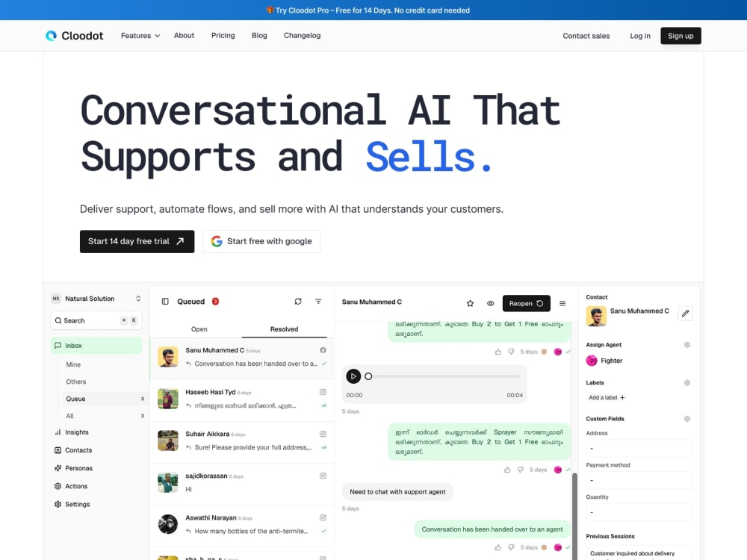Play the voice message

(x=353, y=376)
